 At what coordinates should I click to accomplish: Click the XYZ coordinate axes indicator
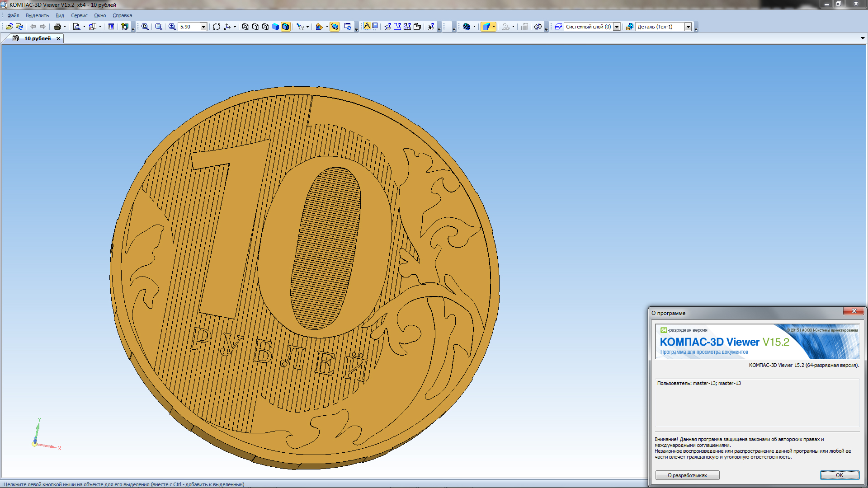point(46,434)
